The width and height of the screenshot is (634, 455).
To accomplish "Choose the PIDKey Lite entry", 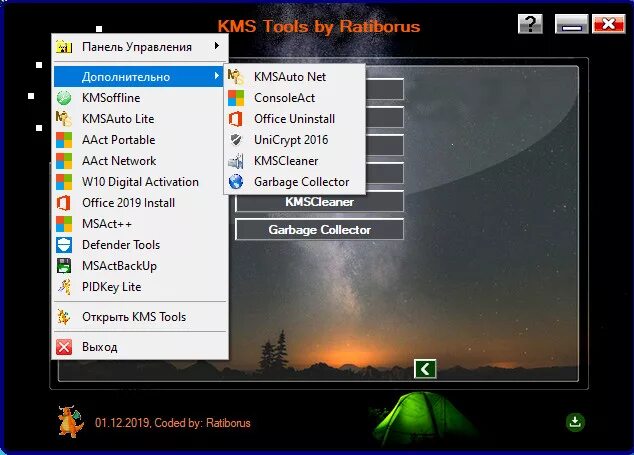I will [x=140, y=287].
